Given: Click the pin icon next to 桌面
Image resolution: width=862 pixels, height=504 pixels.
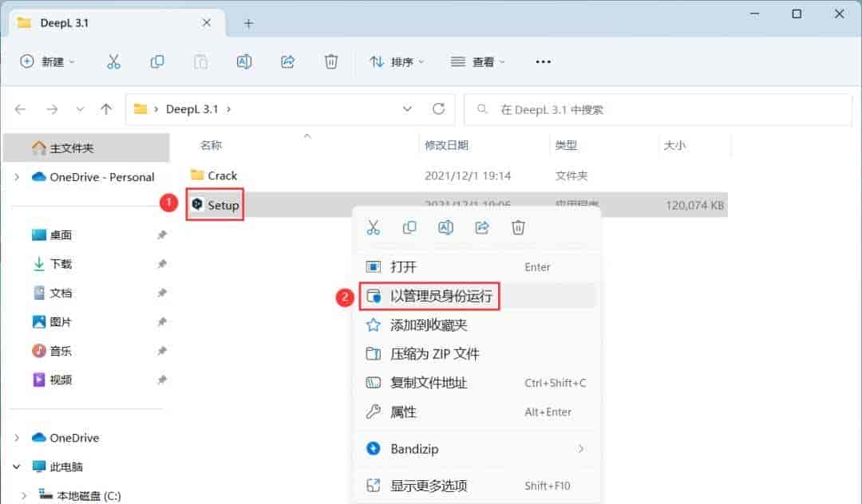Looking at the screenshot, I should pyautogui.click(x=161, y=235).
